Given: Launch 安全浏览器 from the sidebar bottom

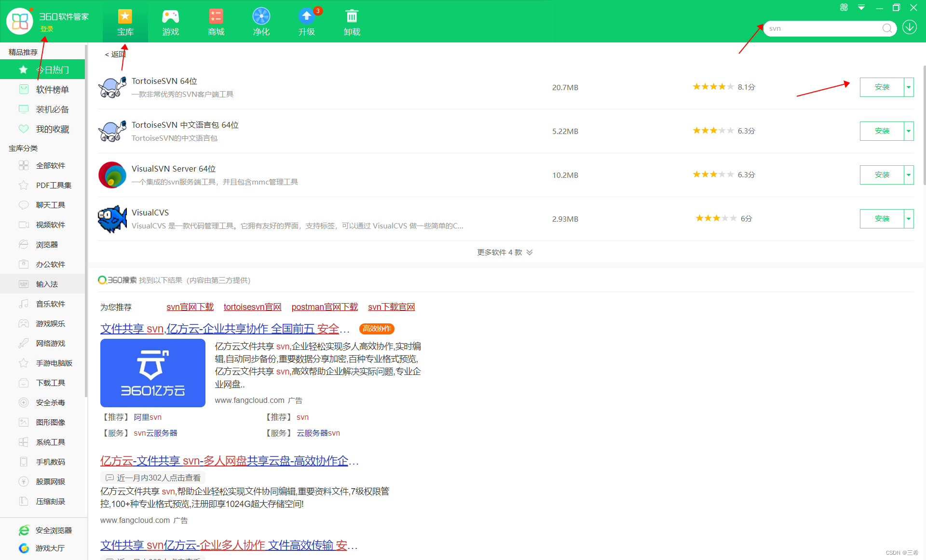Looking at the screenshot, I should click(45, 530).
